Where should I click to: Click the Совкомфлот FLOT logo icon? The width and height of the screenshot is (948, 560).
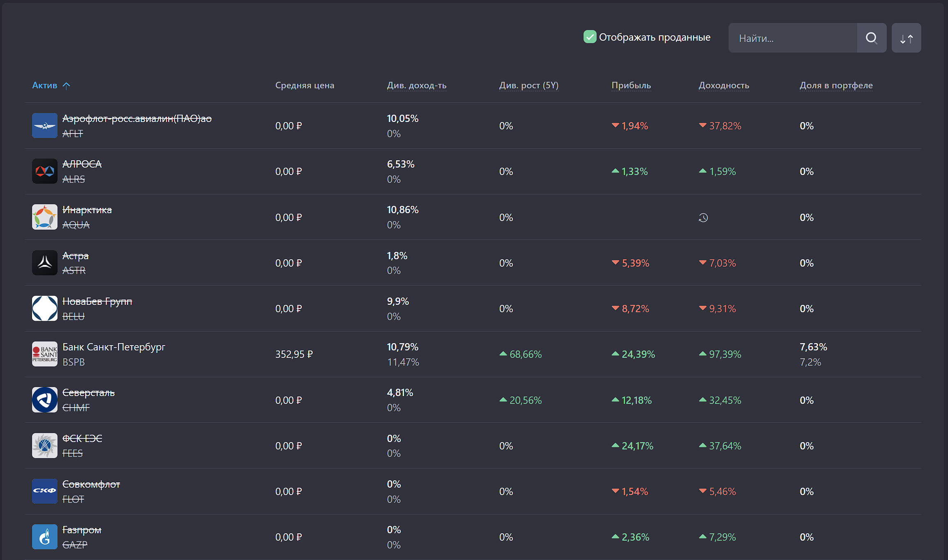(45, 491)
